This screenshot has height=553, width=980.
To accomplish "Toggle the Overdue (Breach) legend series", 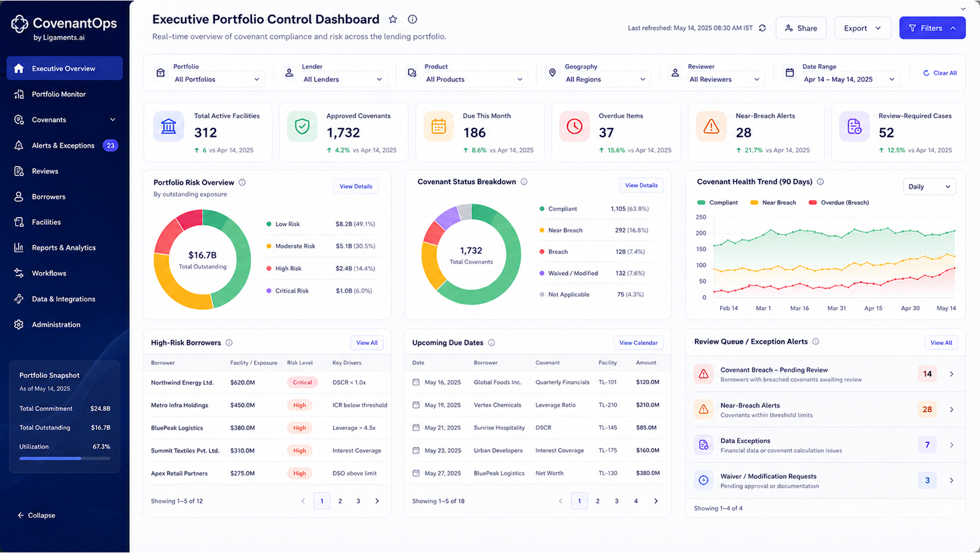I will pos(838,202).
